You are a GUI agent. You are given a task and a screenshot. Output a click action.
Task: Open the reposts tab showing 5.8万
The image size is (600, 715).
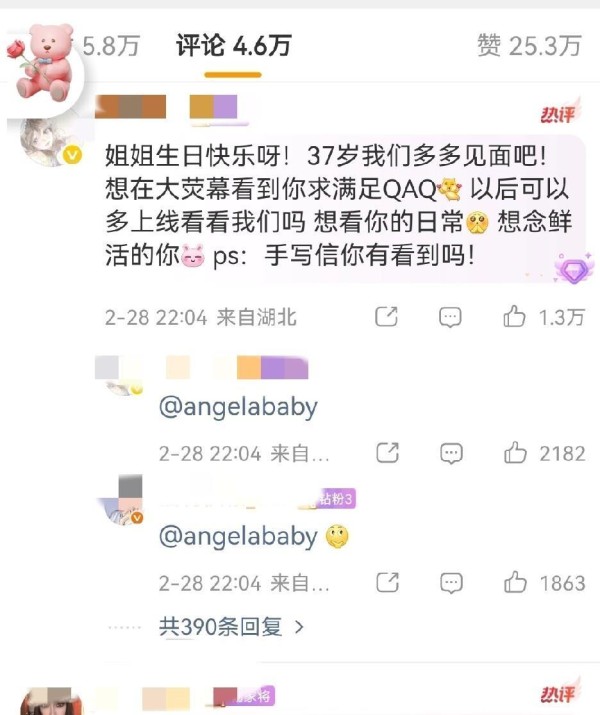(111, 46)
